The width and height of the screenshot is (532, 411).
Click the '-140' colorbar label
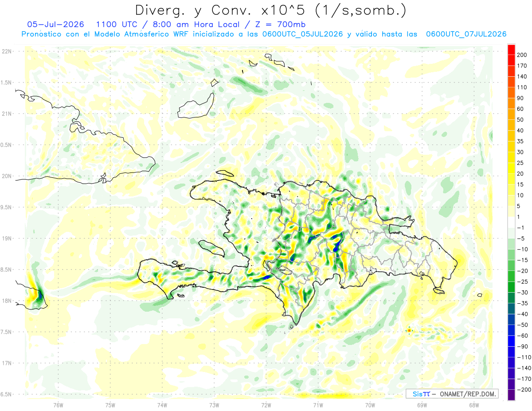point(523,368)
